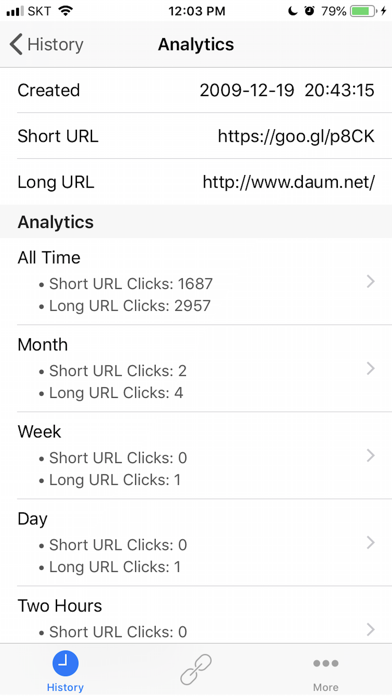
Task: Open the More tab ellipsis icon
Action: coord(325,664)
